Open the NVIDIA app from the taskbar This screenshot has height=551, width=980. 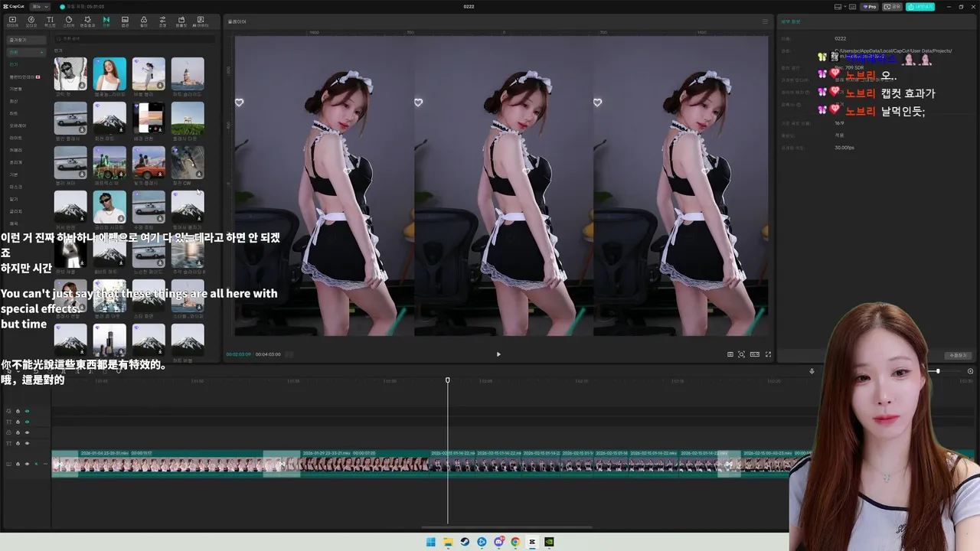[x=549, y=542]
